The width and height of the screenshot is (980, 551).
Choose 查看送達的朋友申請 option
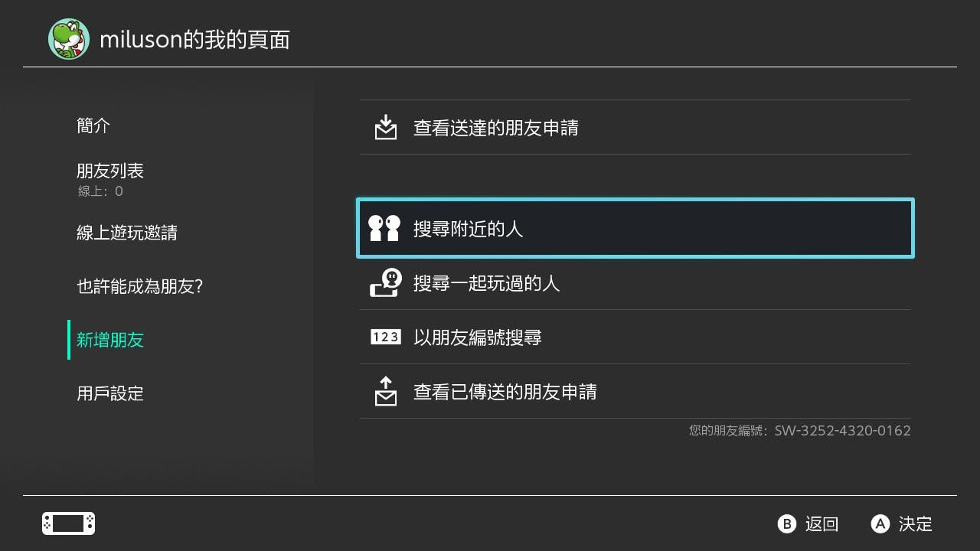(635, 127)
